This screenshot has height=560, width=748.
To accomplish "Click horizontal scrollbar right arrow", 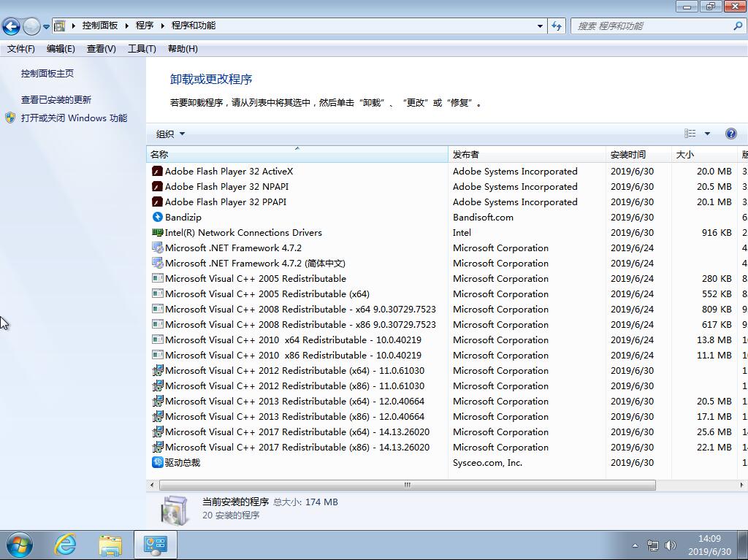I will tap(741, 485).
